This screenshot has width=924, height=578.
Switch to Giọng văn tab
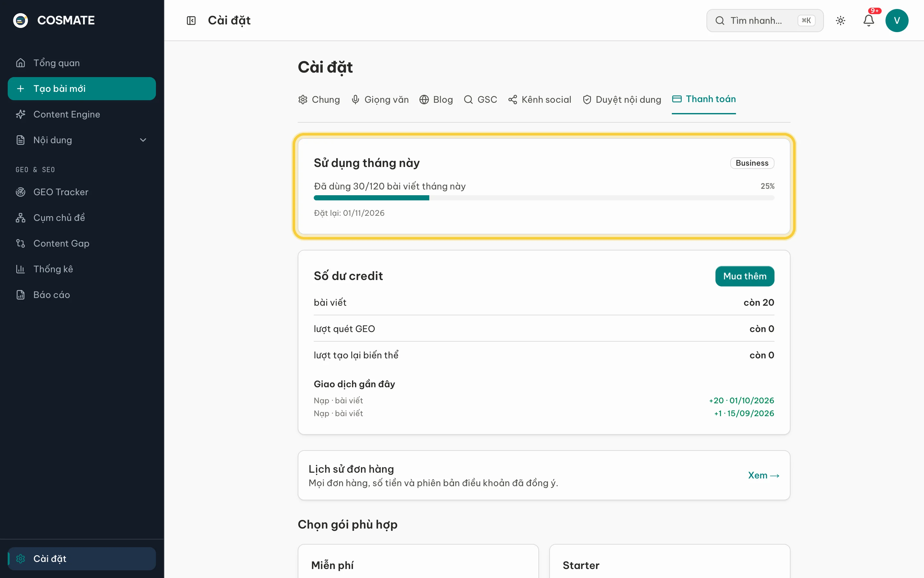coord(380,100)
